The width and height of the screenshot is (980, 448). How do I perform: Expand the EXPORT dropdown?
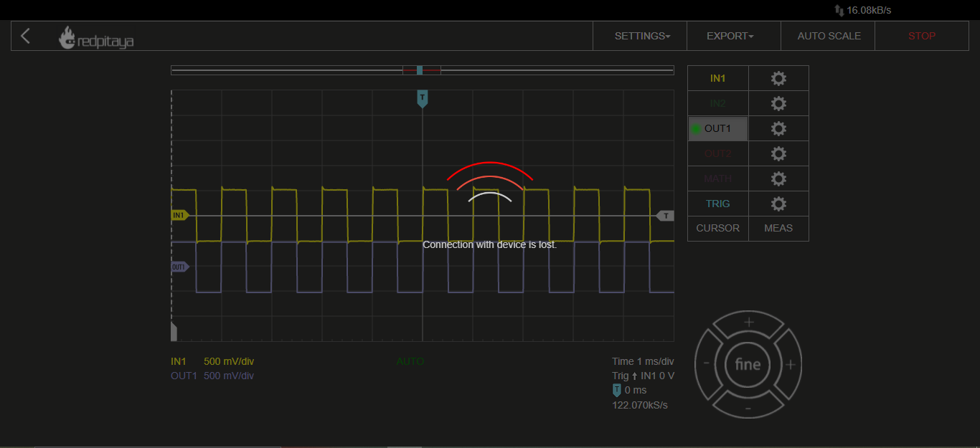click(x=730, y=36)
